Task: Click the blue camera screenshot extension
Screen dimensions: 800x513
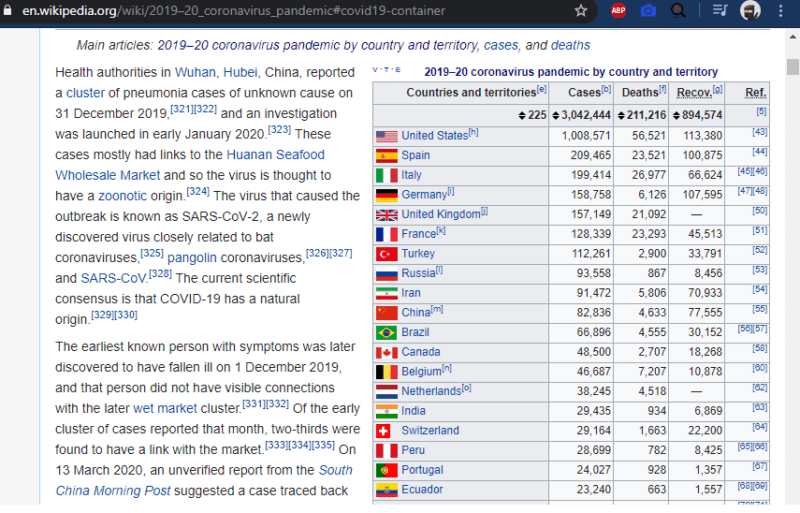Action: click(649, 11)
